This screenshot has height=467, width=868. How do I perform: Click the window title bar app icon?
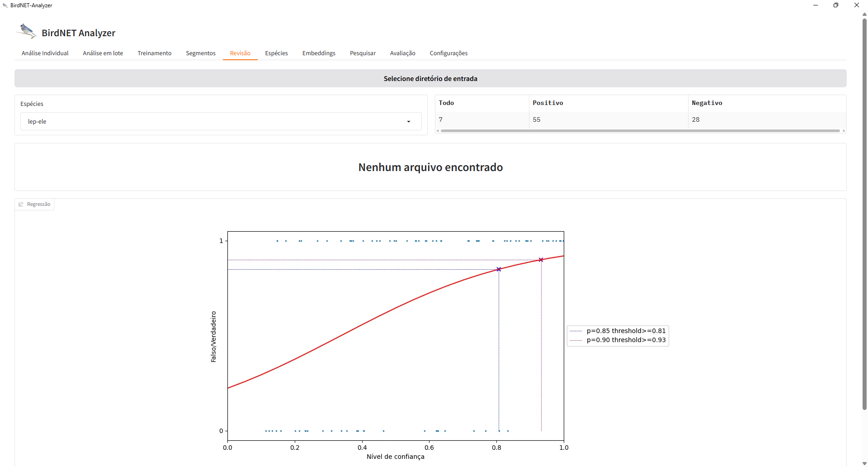[x=5, y=5]
